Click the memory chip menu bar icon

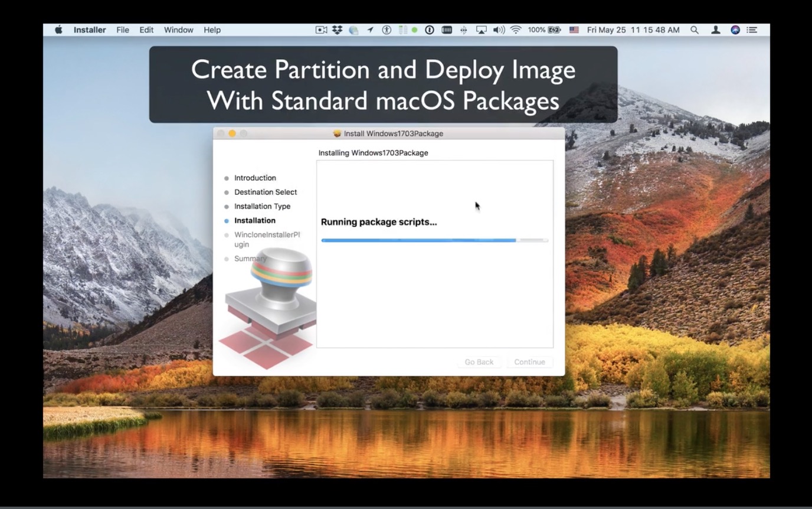[x=447, y=30]
